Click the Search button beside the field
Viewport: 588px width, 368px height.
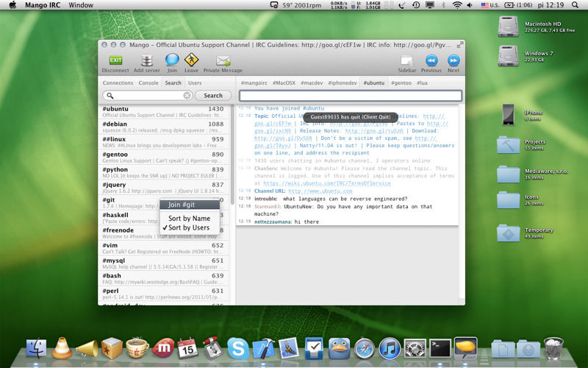click(x=213, y=96)
